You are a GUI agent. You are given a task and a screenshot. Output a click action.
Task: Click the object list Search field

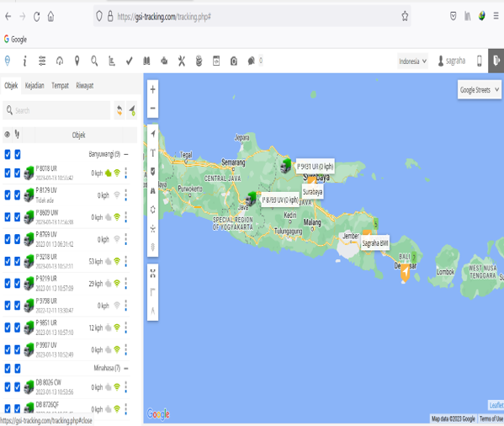pos(56,110)
